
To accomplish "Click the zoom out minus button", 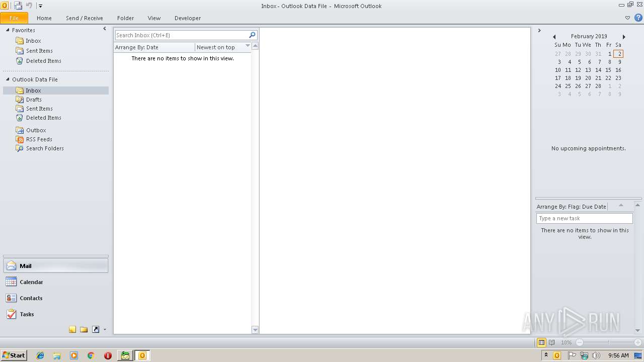I will 580,342.
